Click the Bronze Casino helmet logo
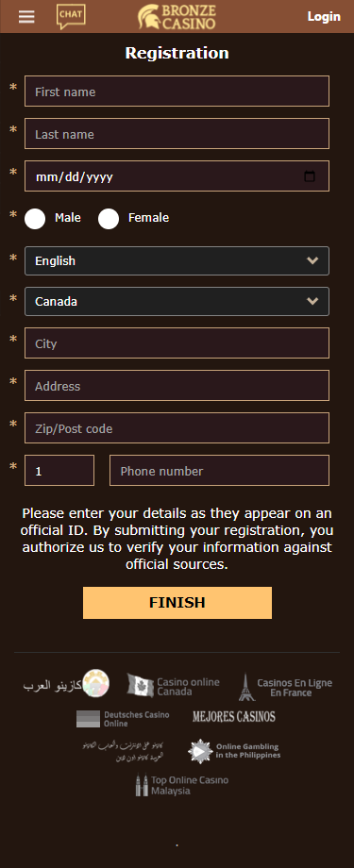Screen dimensions: 354x868 tap(177, 17)
